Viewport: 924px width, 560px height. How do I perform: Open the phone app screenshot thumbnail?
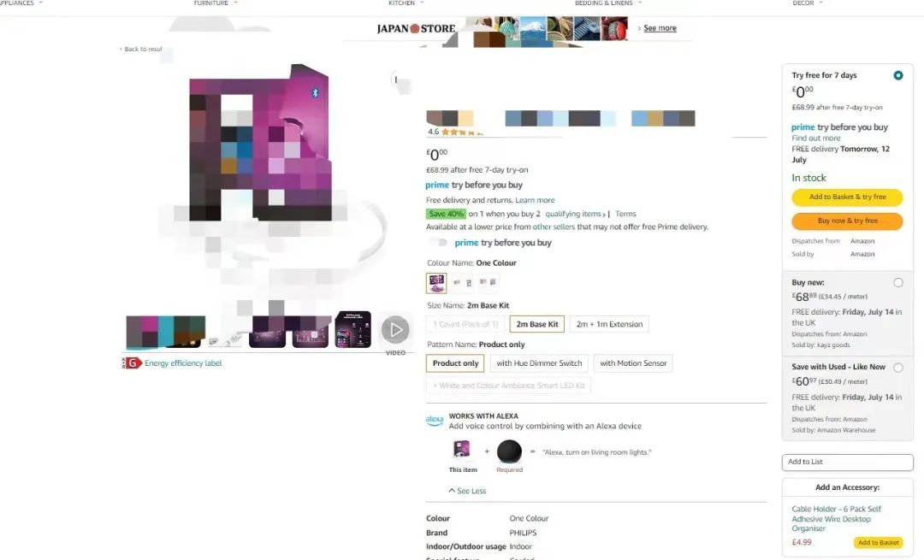pos(353,329)
